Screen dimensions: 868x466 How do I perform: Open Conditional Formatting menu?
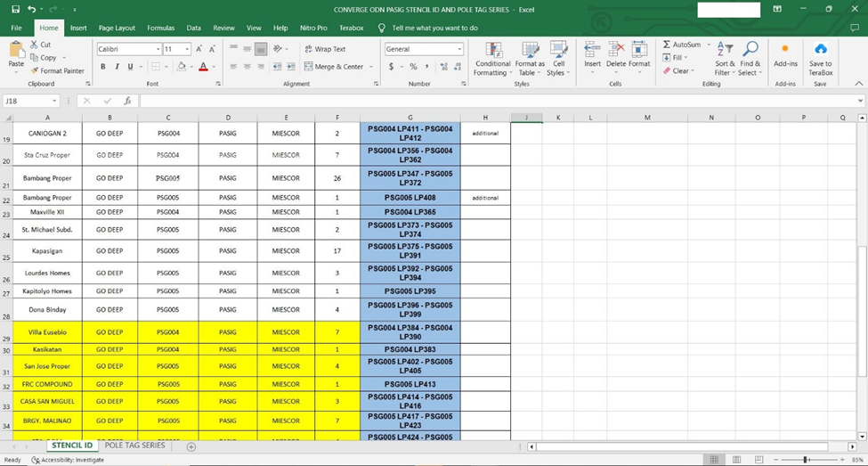coord(492,59)
